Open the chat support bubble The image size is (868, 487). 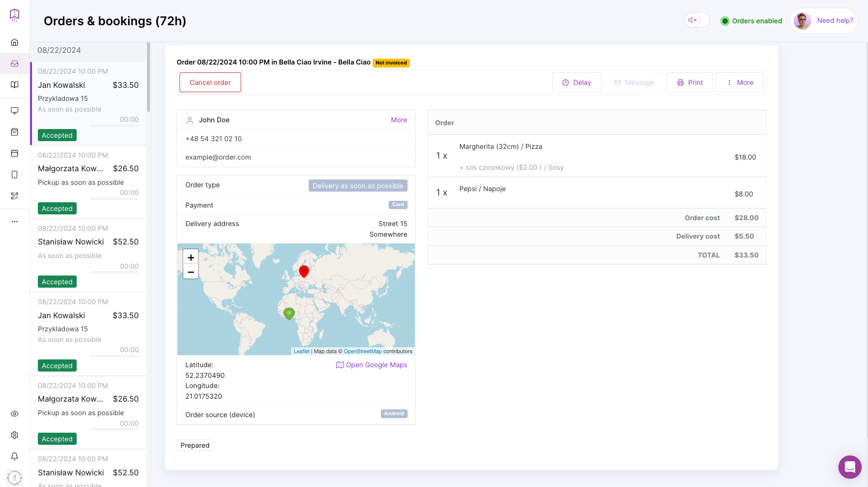(850, 467)
